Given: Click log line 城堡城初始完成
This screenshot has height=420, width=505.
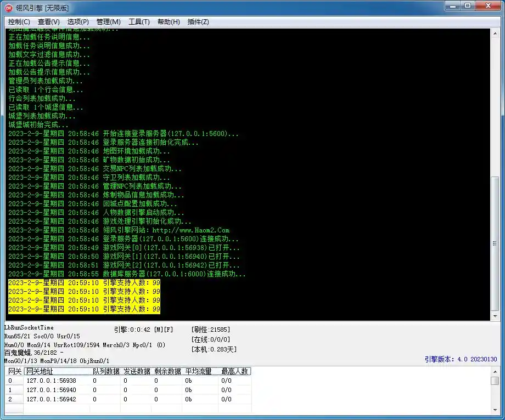Looking at the screenshot, I should click(x=38, y=125).
